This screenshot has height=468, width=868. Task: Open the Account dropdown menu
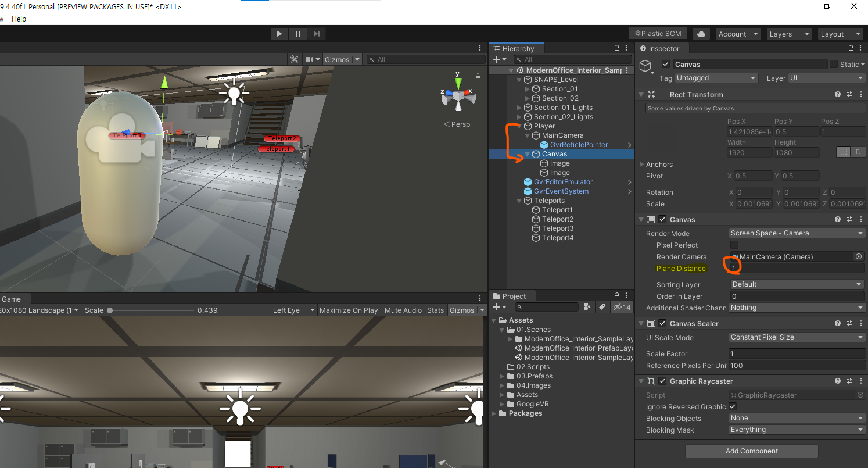point(738,34)
